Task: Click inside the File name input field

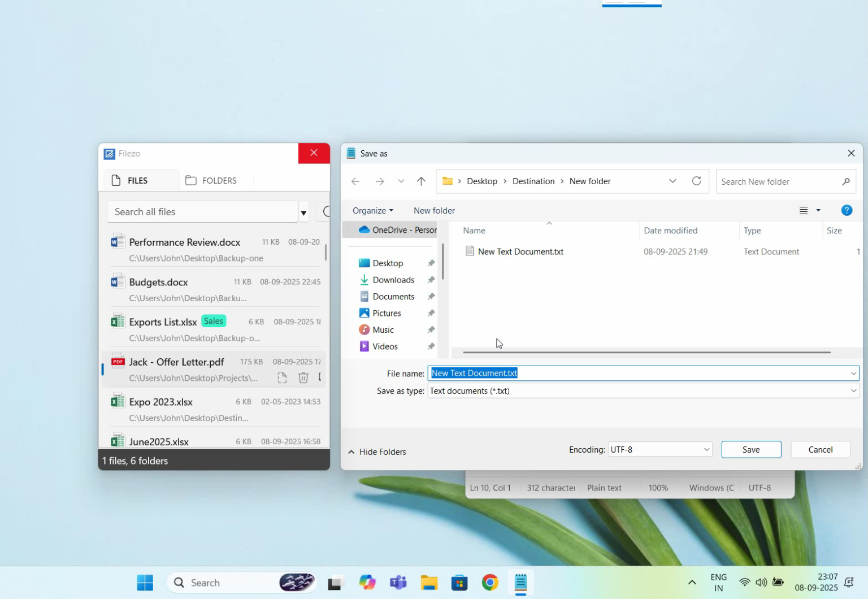Action: pos(622,373)
